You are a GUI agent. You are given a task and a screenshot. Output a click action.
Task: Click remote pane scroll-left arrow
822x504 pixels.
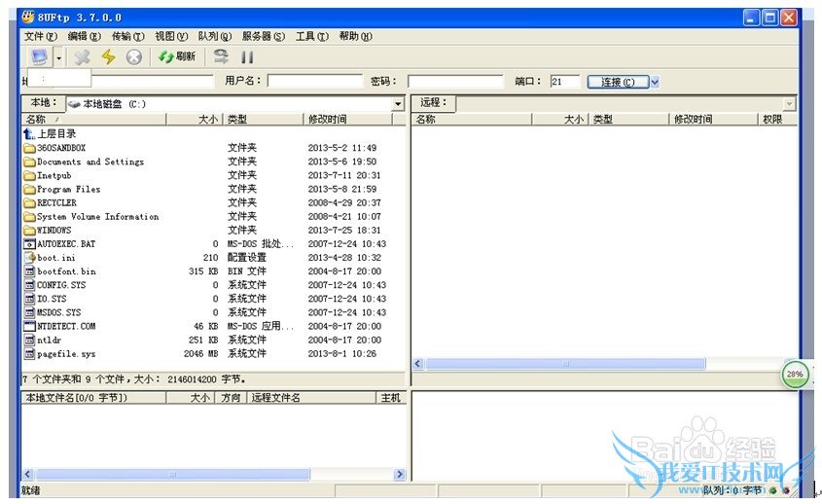click(418, 364)
